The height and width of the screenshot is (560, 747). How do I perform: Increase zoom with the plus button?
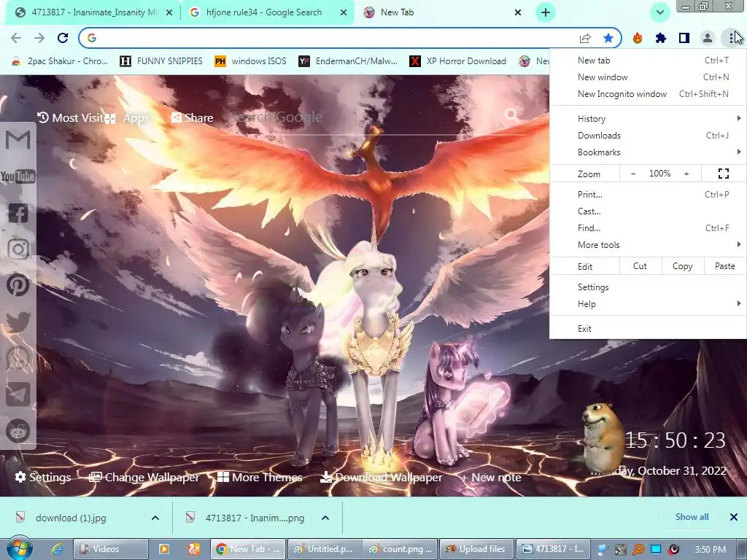click(686, 174)
